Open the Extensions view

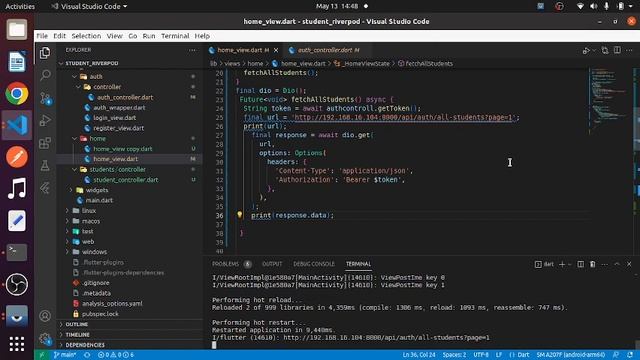45,143
